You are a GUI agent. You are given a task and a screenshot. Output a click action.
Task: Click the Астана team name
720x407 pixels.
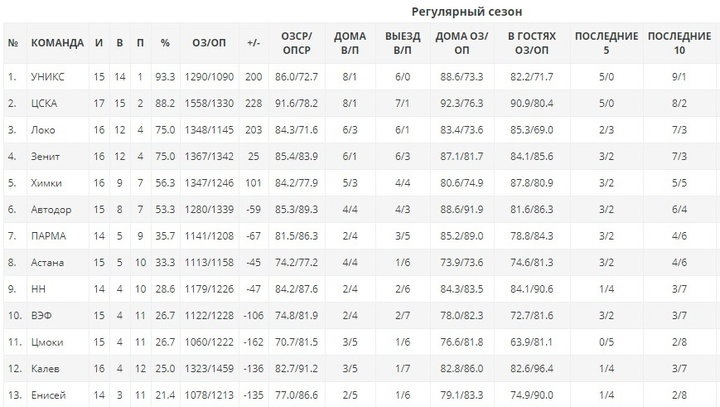(x=48, y=263)
